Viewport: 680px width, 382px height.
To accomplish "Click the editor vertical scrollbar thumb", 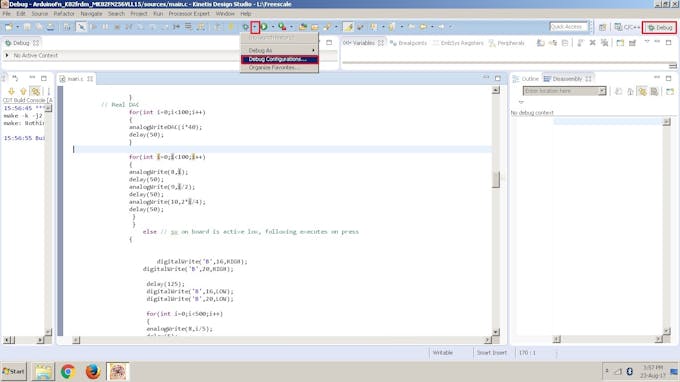I will (x=496, y=180).
